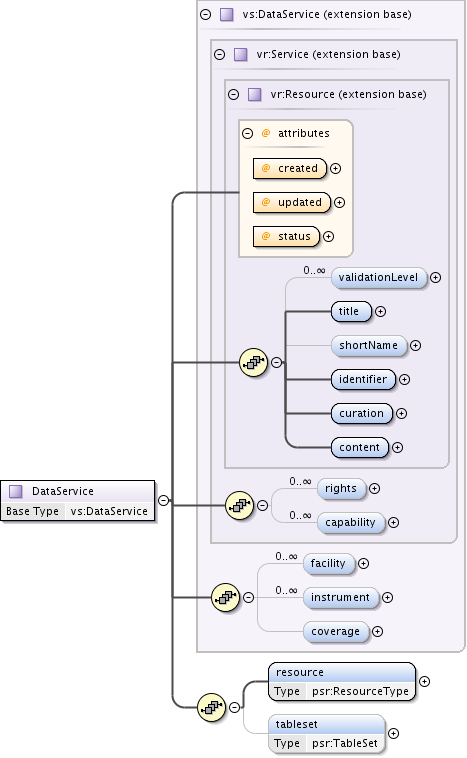Image resolution: width=467 pixels, height=758 pixels.
Task: Select the rights element node
Action: (x=342, y=489)
